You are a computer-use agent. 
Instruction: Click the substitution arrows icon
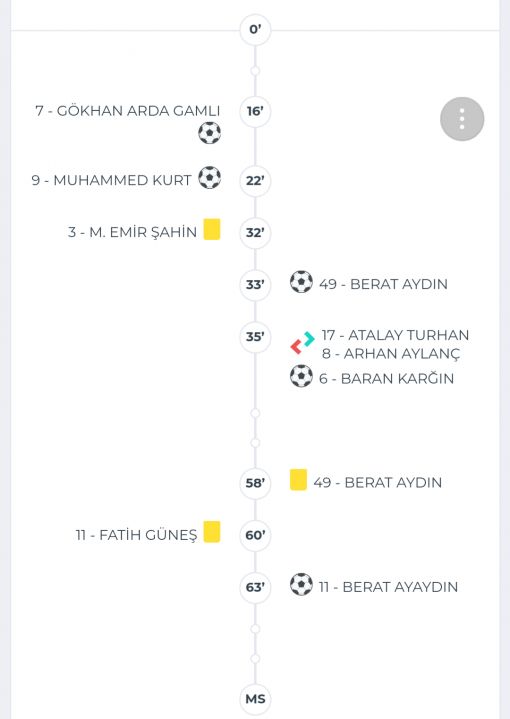tap(302, 343)
